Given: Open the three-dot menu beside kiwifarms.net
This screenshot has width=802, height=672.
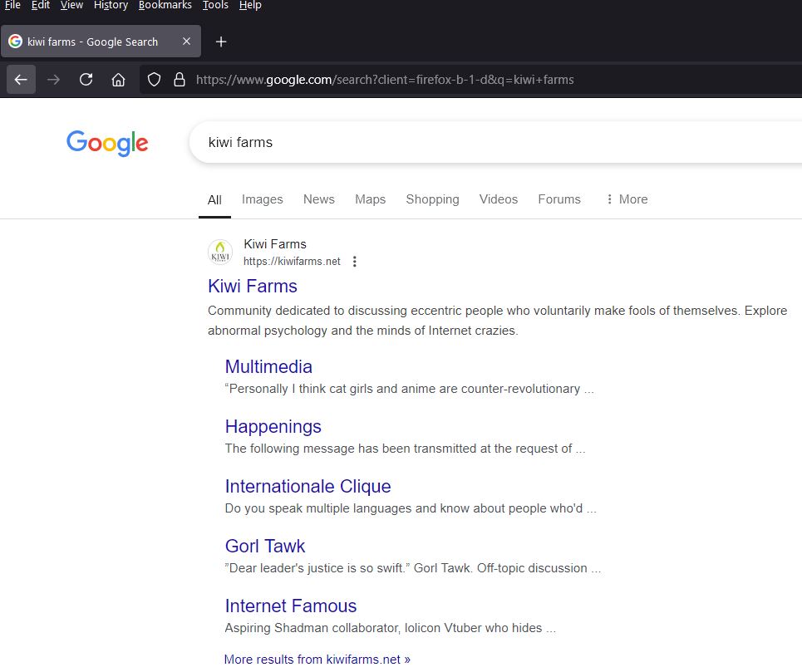Looking at the screenshot, I should tap(354, 262).
